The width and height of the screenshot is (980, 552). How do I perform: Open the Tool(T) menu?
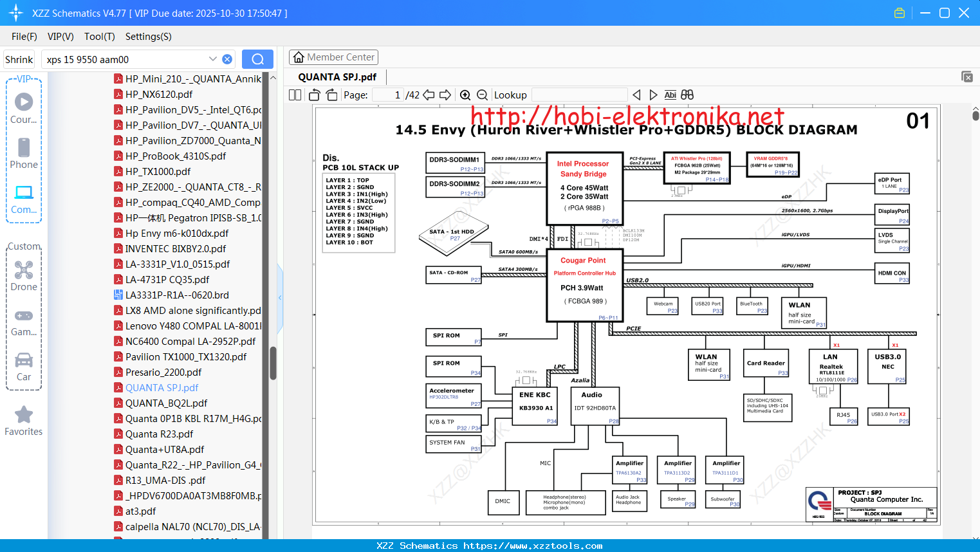(x=100, y=37)
